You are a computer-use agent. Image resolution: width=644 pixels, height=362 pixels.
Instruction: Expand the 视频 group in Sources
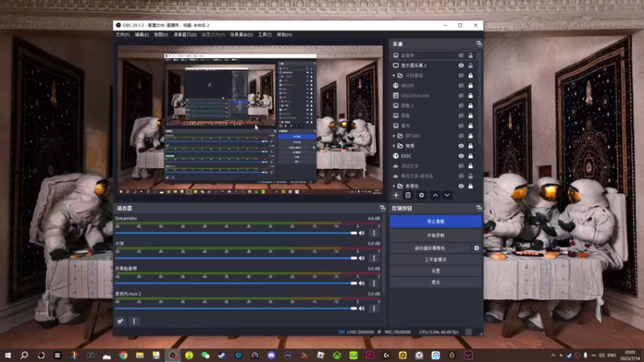click(394, 146)
